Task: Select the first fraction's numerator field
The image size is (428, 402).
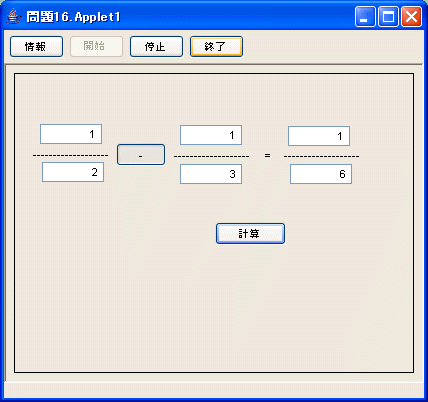Action: (x=71, y=134)
